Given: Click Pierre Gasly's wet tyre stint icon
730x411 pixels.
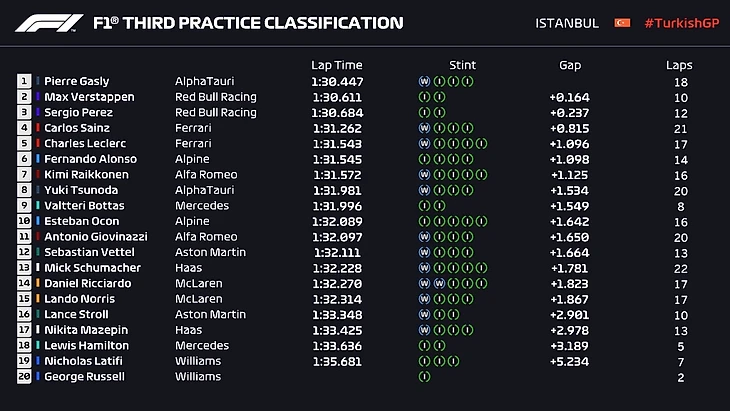Looking at the screenshot, I should [425, 81].
